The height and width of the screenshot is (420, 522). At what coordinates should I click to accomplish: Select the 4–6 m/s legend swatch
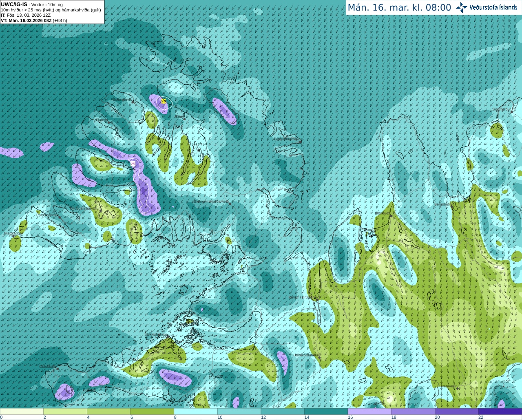coord(108,411)
